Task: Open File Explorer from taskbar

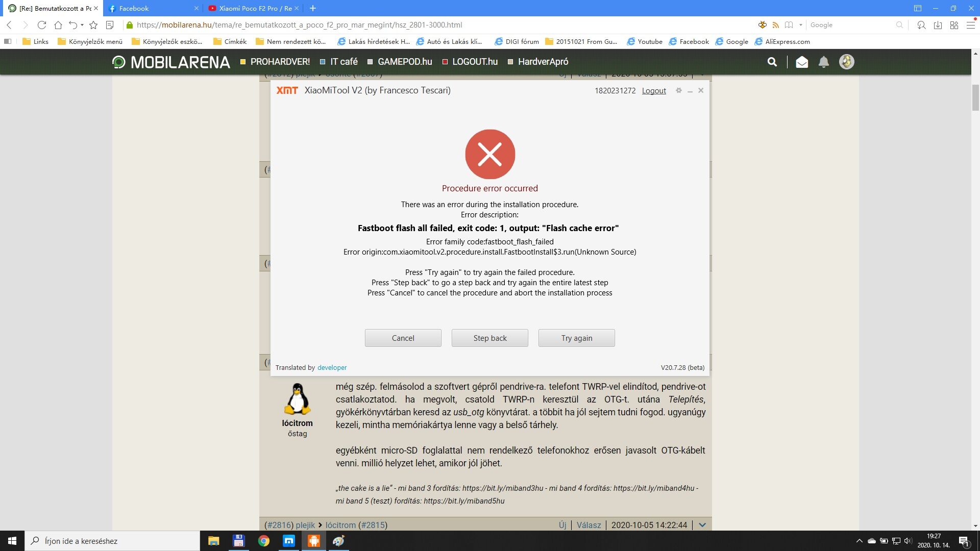Action: (213, 541)
